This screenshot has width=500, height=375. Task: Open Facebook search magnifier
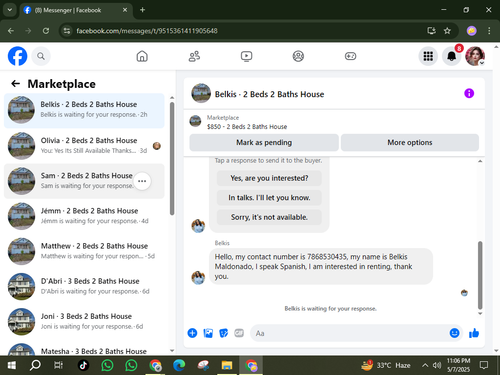[x=41, y=56]
